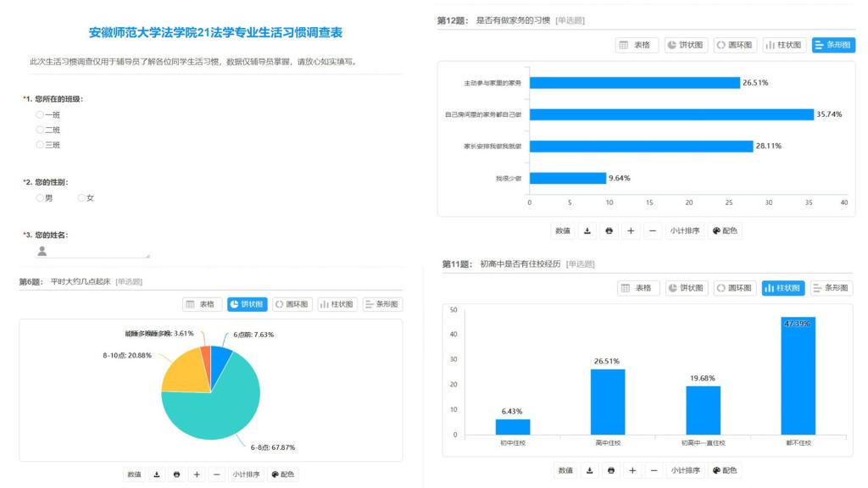Switch question 6 chart to 表格 view
The width and height of the screenshot is (868, 488).
click(x=203, y=304)
